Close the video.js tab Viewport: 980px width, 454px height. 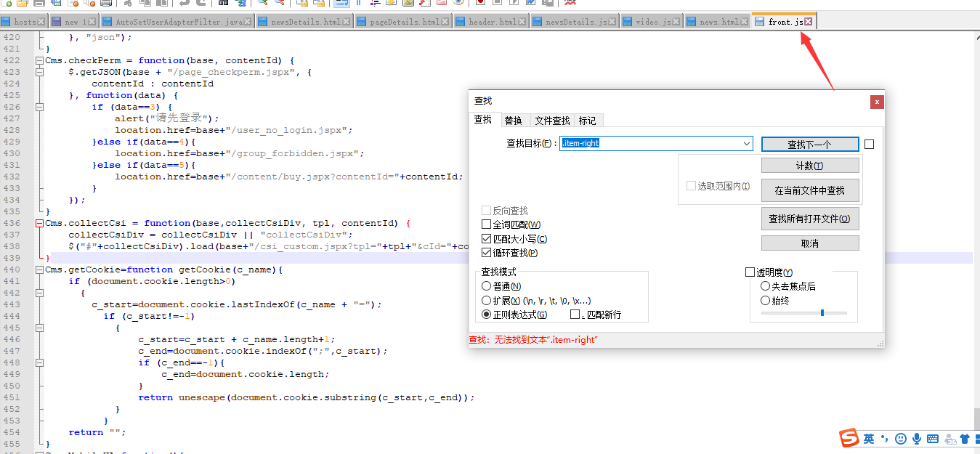pyautogui.click(x=676, y=22)
